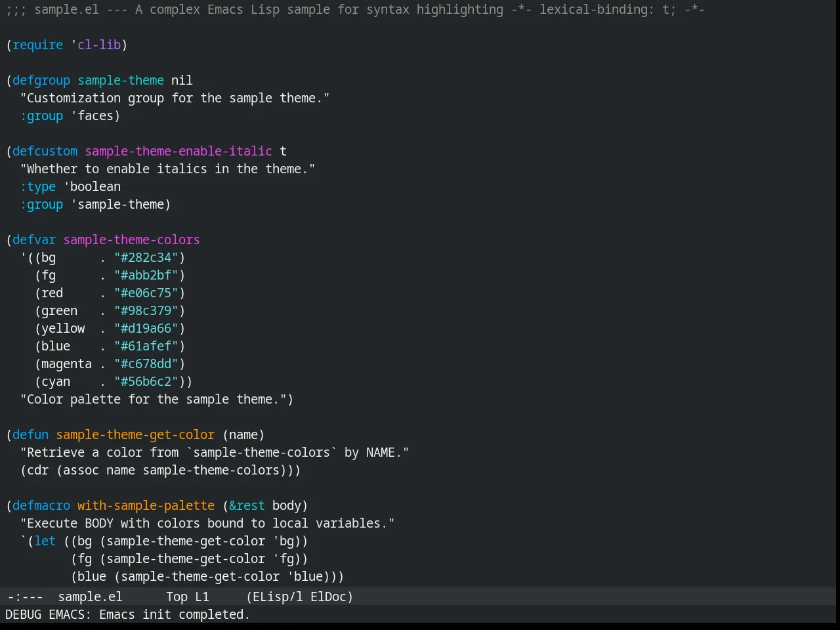840x630 pixels.
Task: Click 'Top' position indicator in mode line
Action: (x=177, y=597)
